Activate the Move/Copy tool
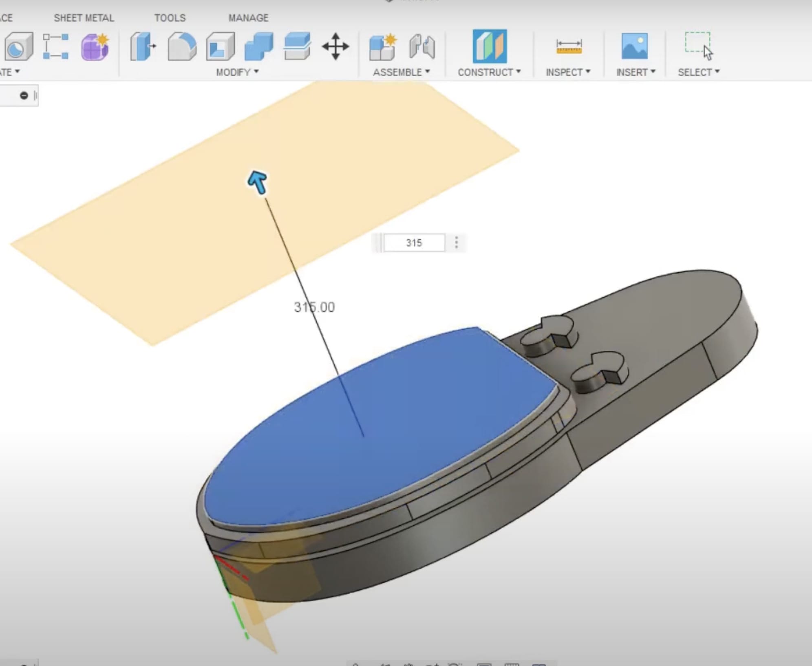 point(335,46)
